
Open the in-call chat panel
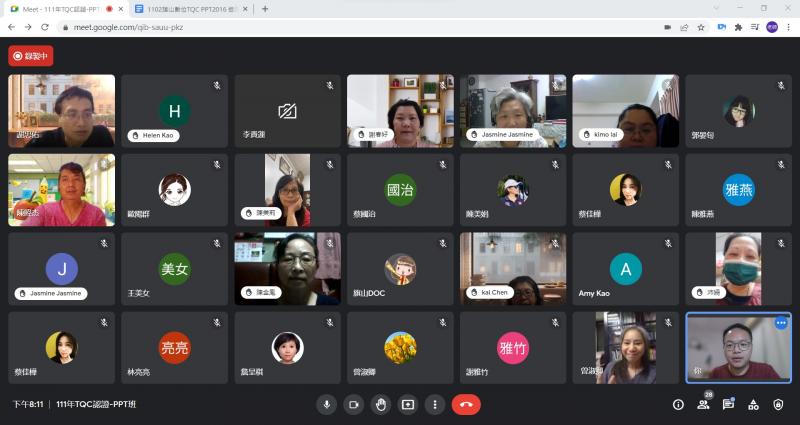pyautogui.click(x=729, y=404)
